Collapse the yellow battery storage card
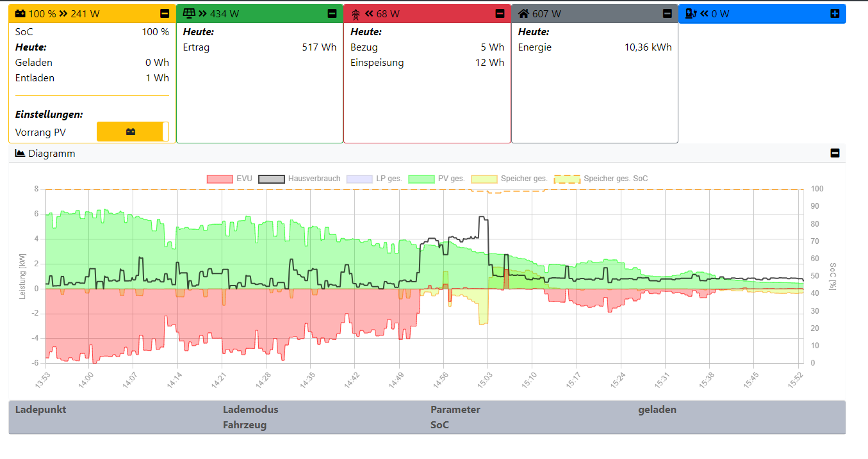Viewport: 868px width, 459px height. [x=165, y=13]
